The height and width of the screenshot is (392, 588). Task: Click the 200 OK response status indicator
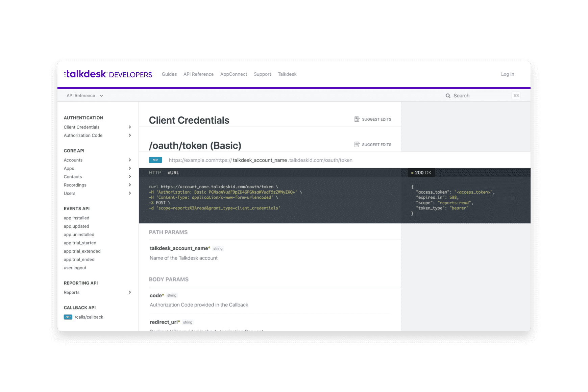pos(421,172)
